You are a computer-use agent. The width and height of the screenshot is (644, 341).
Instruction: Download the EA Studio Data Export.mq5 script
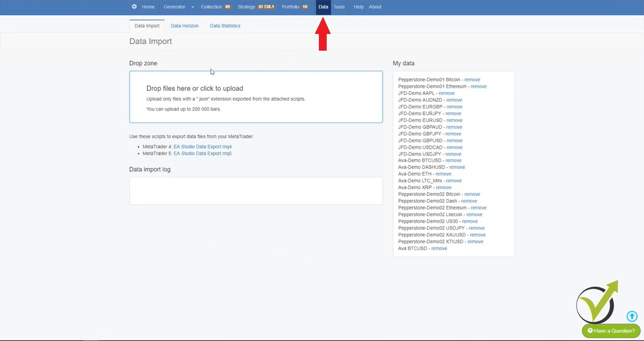tap(202, 154)
